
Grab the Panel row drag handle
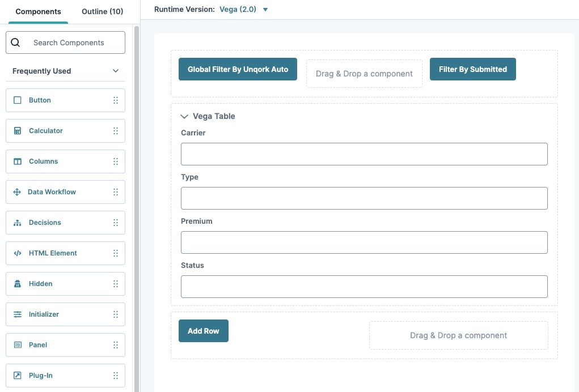[x=116, y=345]
